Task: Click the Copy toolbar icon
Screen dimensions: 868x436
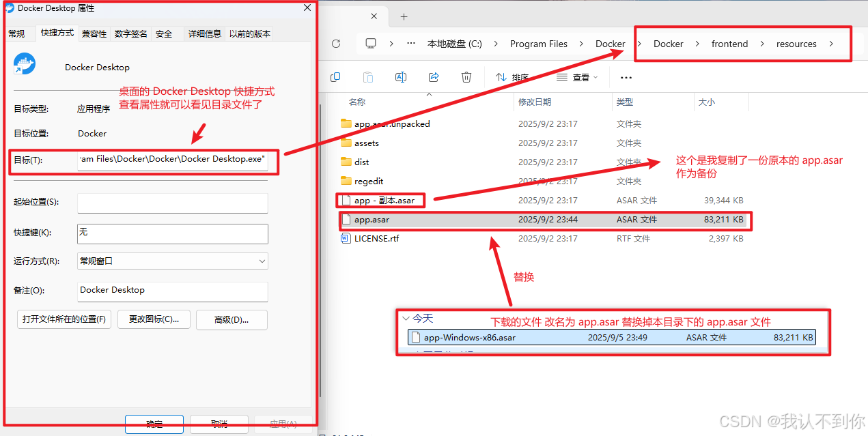Action: pyautogui.click(x=335, y=77)
